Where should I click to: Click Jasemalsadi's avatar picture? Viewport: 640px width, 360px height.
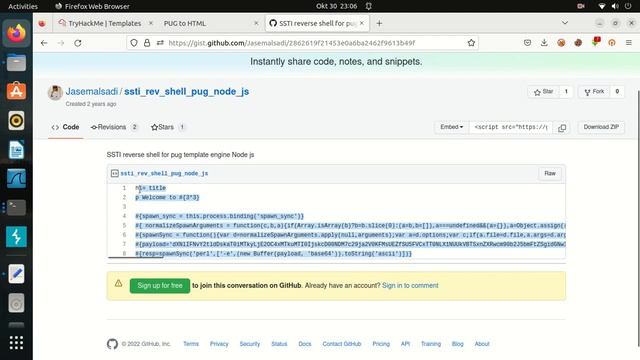[55, 93]
